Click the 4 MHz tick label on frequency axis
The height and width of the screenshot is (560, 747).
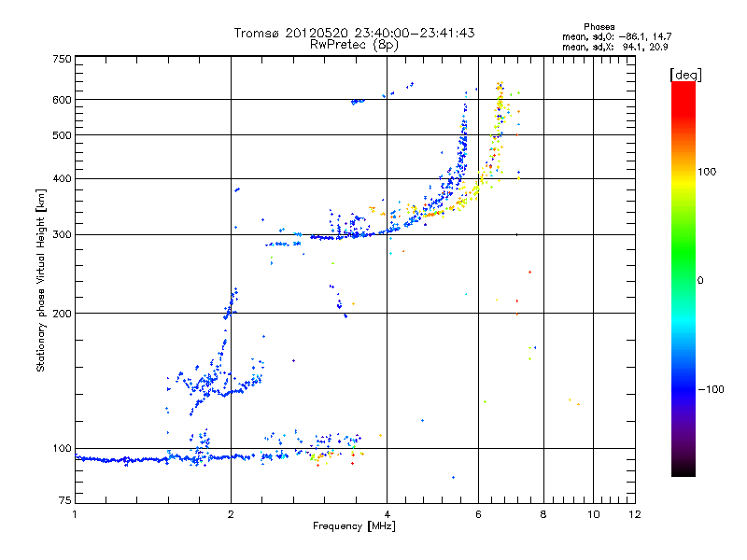[x=387, y=514]
